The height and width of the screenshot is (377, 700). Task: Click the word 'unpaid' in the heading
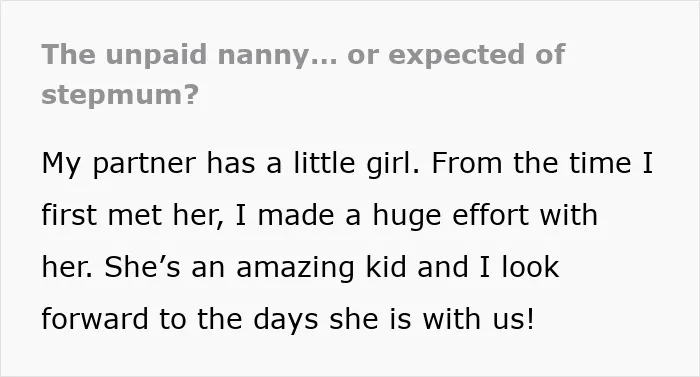156,55
